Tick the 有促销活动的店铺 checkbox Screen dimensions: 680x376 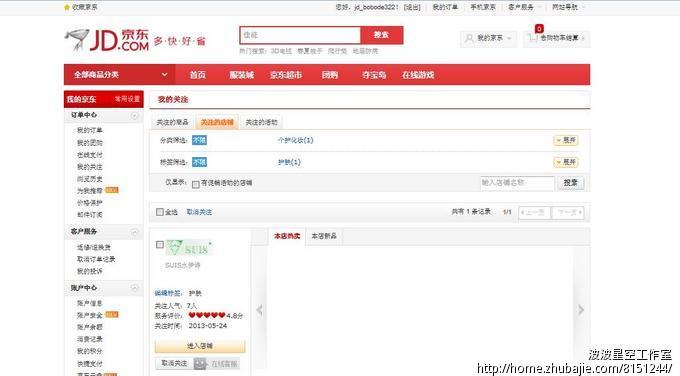196,184
